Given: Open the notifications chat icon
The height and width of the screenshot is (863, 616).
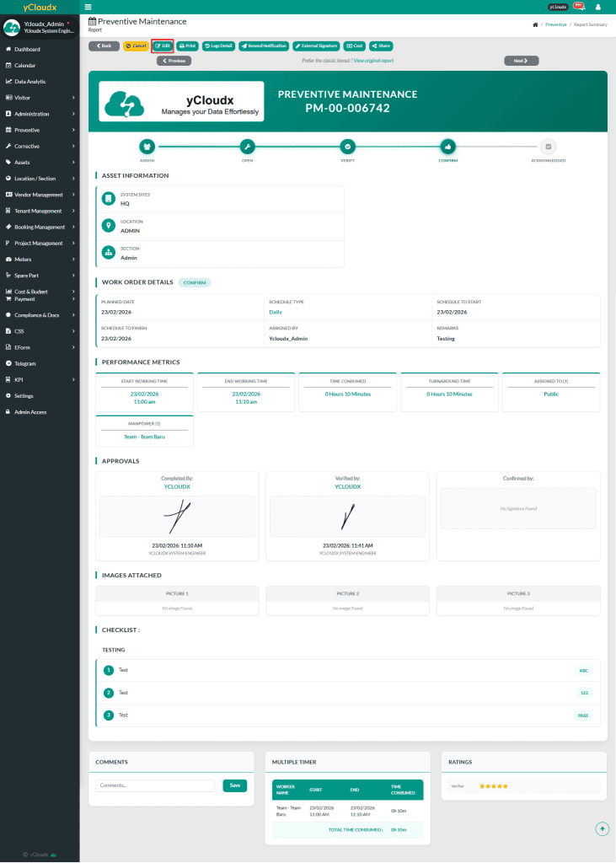Looking at the screenshot, I should click(578, 6).
